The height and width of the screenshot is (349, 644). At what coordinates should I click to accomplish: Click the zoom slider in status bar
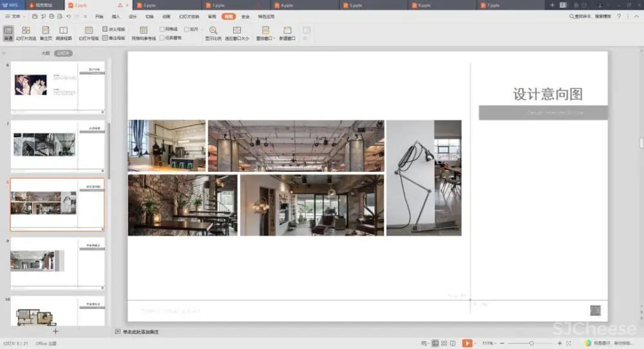(x=530, y=343)
